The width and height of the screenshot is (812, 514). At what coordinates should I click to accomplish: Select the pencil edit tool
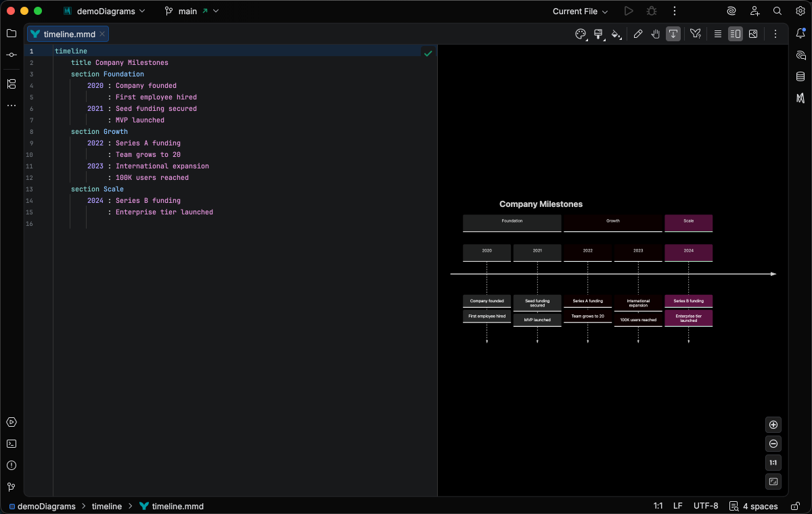click(638, 34)
